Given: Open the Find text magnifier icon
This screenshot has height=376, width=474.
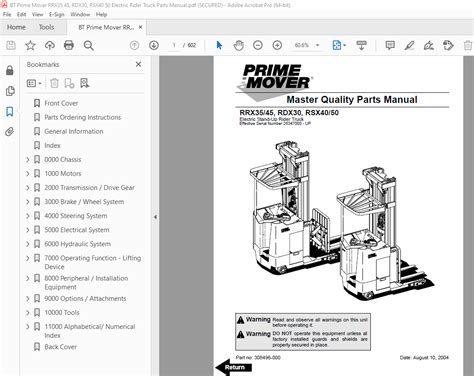Looking at the screenshot, I should tap(89, 45).
